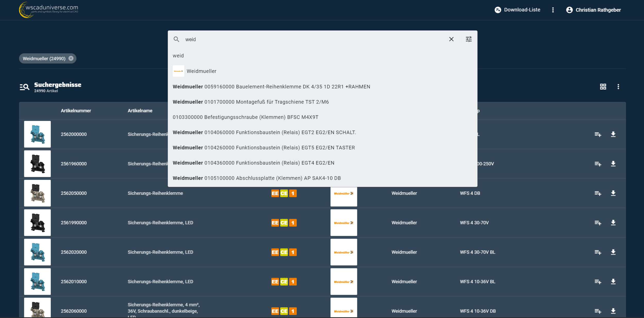Select the plain 'weid' suggestion
644x318 pixels.
(323, 56)
